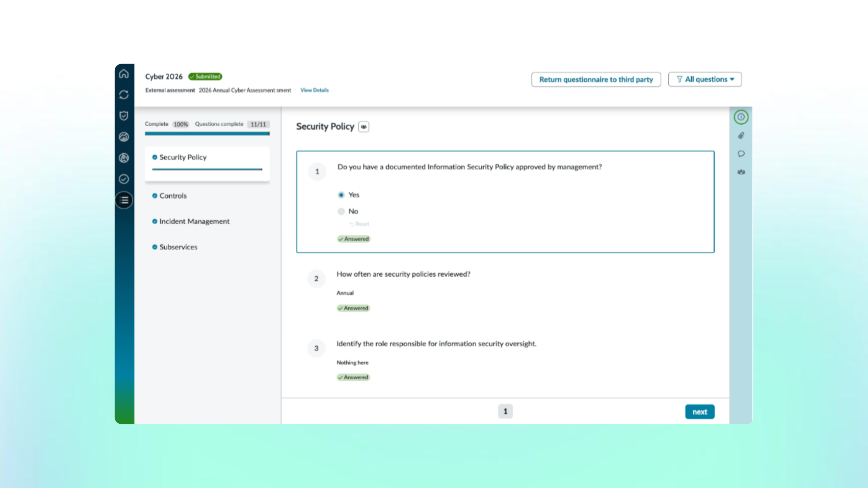
Task: Click the "External assessment" label
Action: pos(170,90)
